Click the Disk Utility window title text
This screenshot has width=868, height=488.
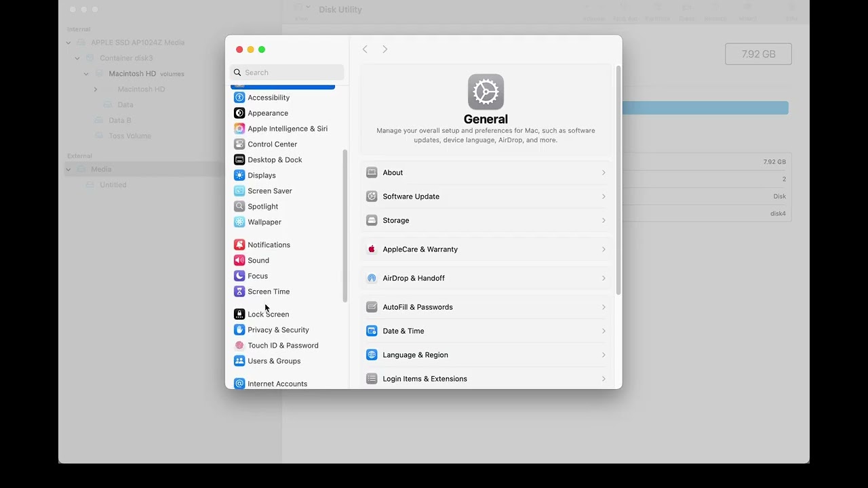340,9
